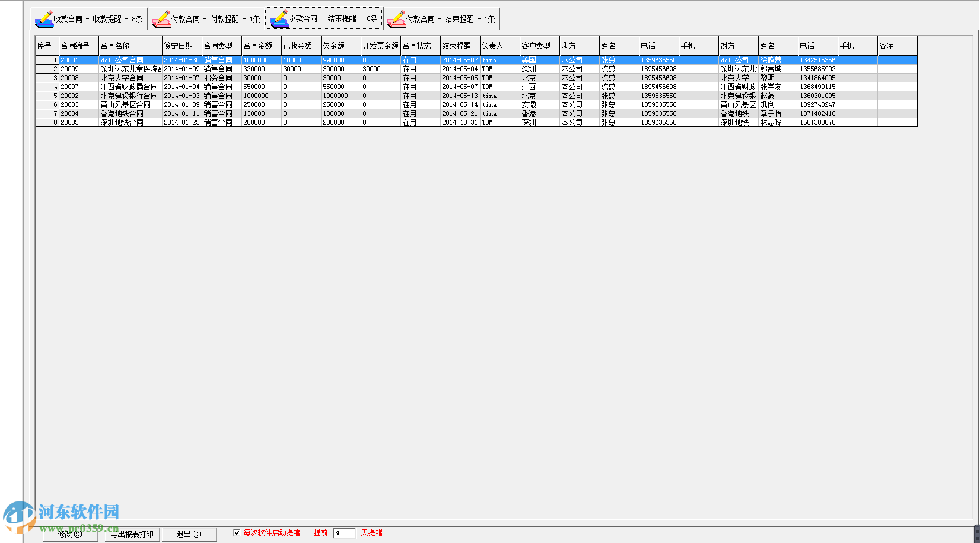Screen dimensions: 980x543
Task: Click contract number 20008 cell
Action: point(79,78)
